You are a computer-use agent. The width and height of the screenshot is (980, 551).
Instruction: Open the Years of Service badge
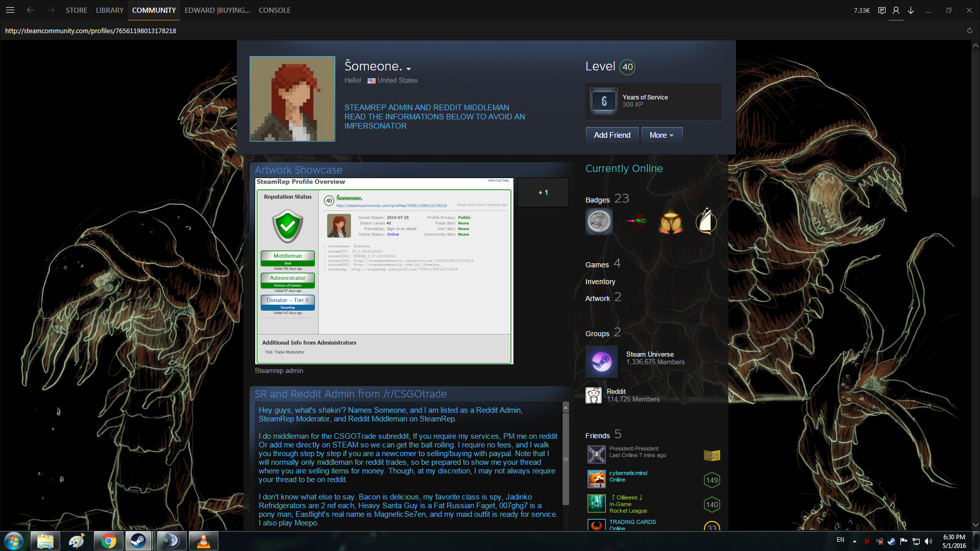pyautogui.click(x=604, y=101)
